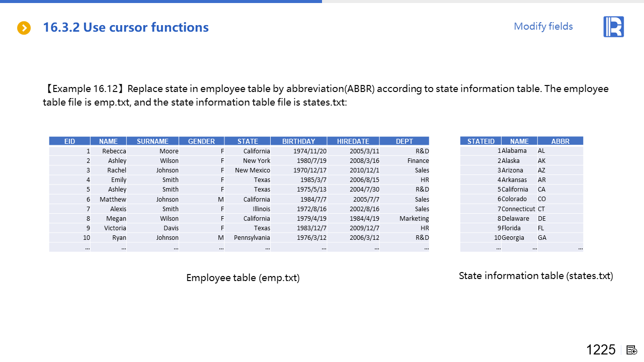The image size is (644, 362).
Task: Click the slide number 1225
Action: point(601,350)
